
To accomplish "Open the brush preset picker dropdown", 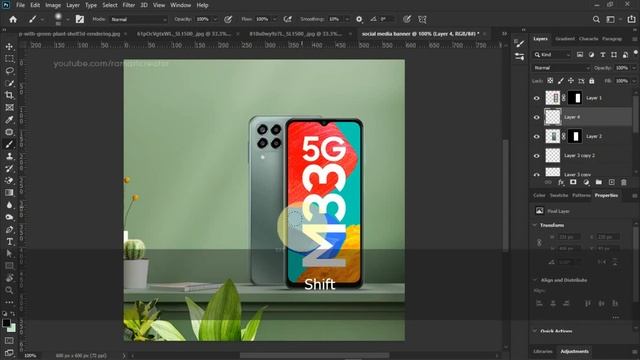I will pyautogui.click(x=68, y=19).
